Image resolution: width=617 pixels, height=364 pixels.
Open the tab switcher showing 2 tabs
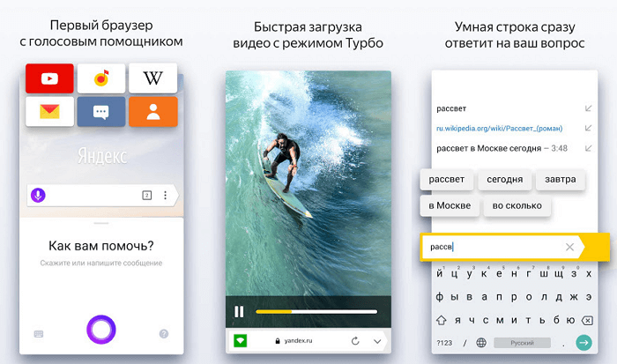[146, 195]
